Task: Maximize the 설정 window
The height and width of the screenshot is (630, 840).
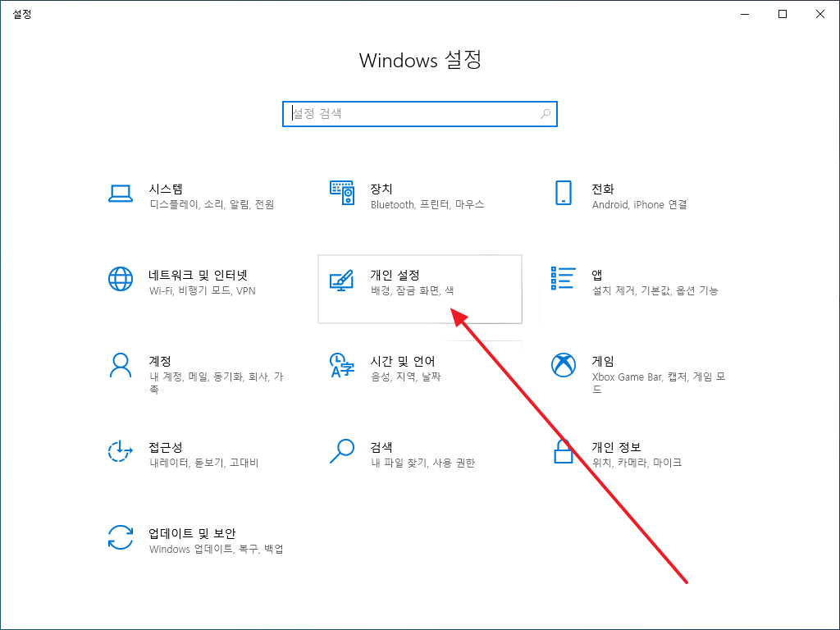Action: tap(782, 14)
